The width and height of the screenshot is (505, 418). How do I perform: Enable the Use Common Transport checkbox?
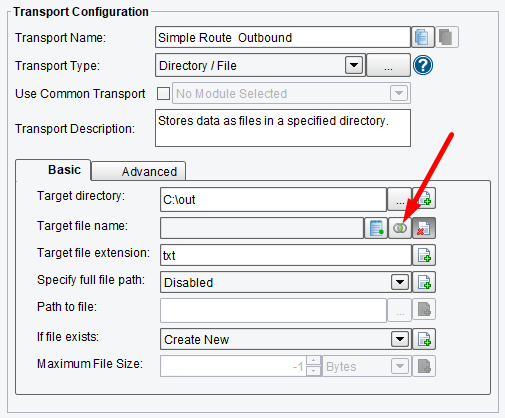[163, 94]
